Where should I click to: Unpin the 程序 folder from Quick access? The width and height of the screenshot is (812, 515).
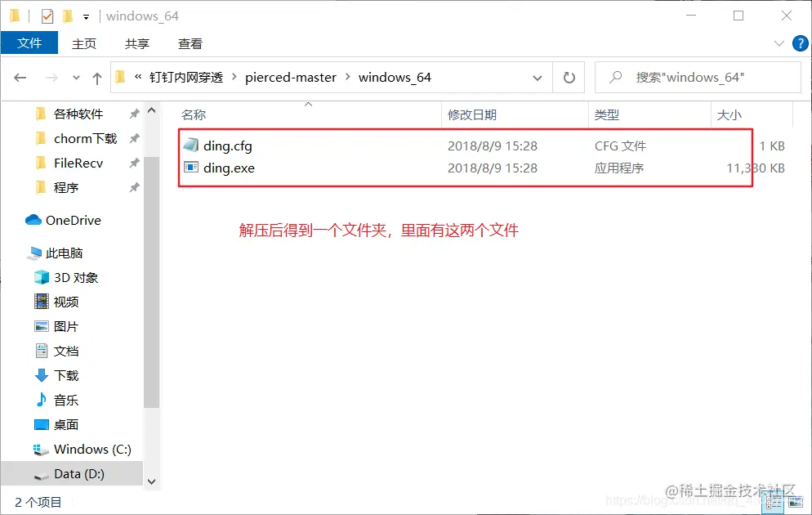134,187
